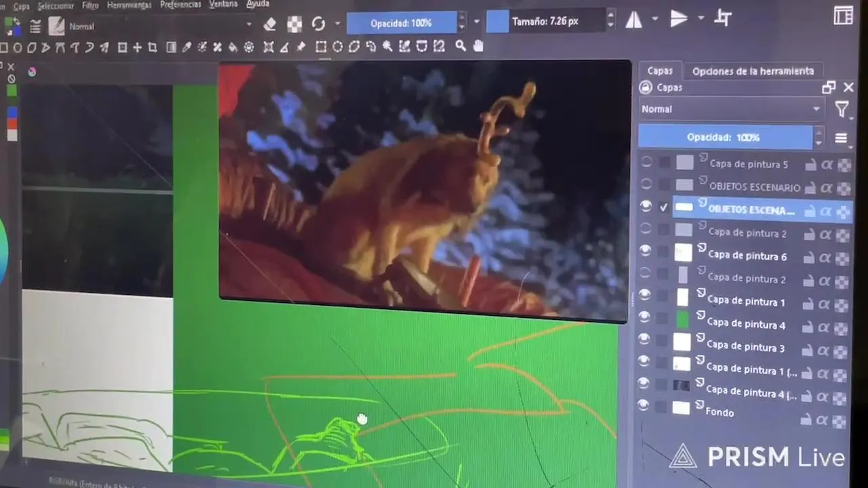Viewport: 868px width, 488px height.
Task: Select the Ellipse shape tool
Action: 17,47
